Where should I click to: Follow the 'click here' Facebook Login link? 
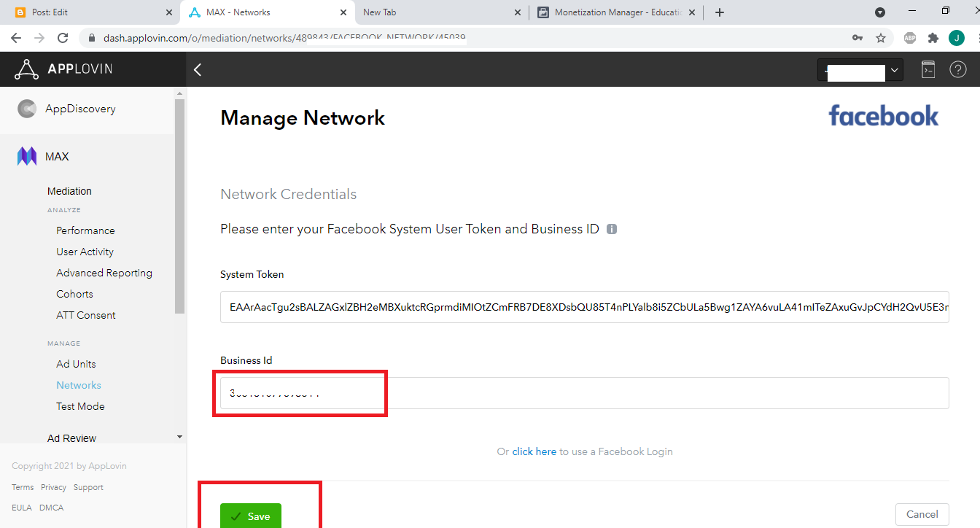[534, 451]
